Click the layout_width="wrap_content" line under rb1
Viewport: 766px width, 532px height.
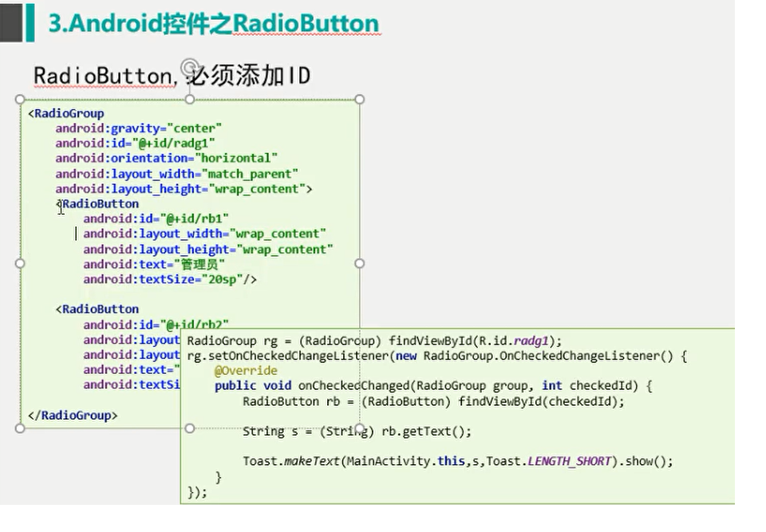204,234
